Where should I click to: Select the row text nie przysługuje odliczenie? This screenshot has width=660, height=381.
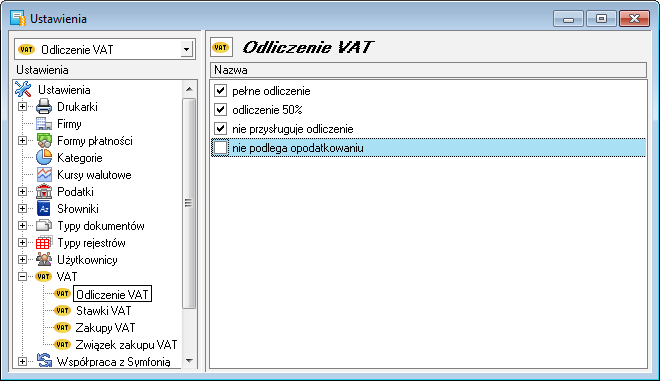[293, 129]
